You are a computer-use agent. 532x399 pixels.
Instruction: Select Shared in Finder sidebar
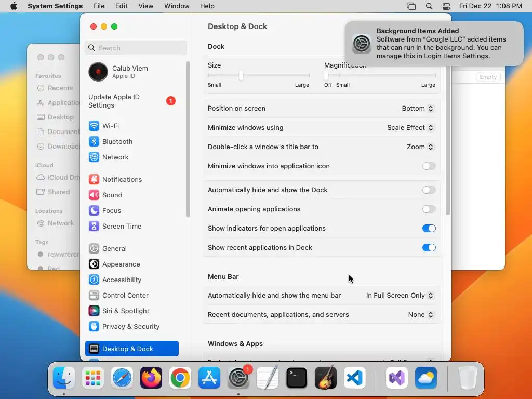(54, 192)
